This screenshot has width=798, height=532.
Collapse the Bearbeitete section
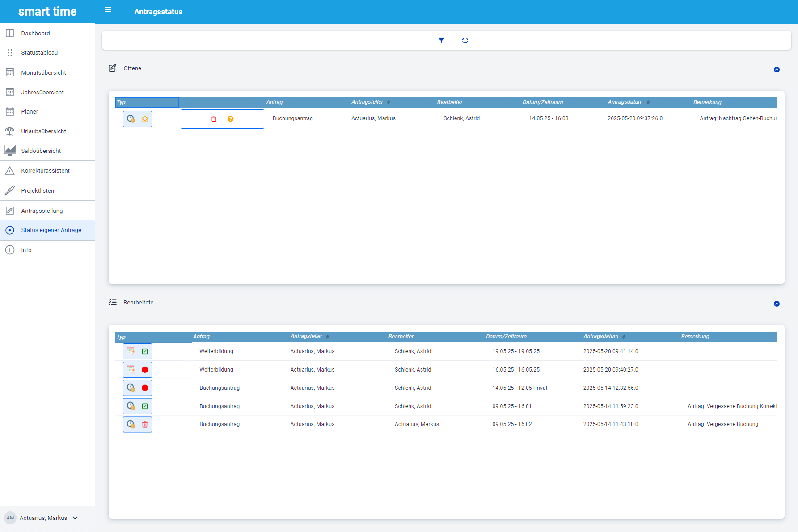777,304
